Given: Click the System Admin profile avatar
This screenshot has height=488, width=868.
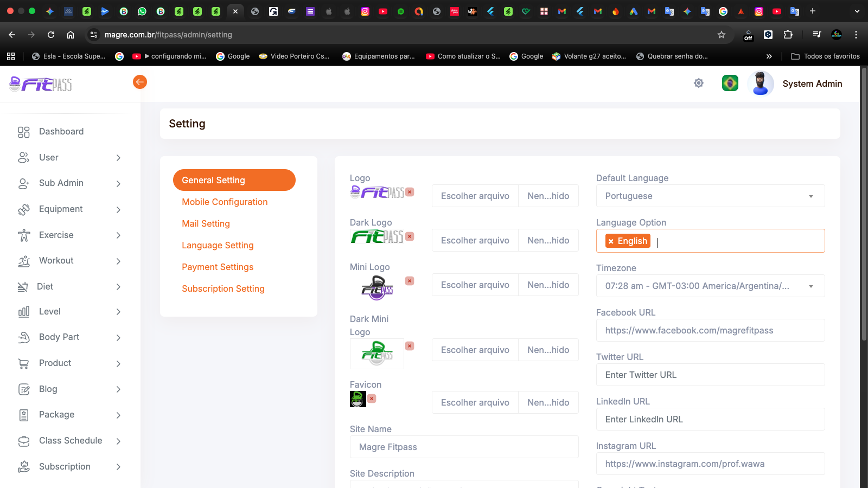Looking at the screenshot, I should coord(761,84).
